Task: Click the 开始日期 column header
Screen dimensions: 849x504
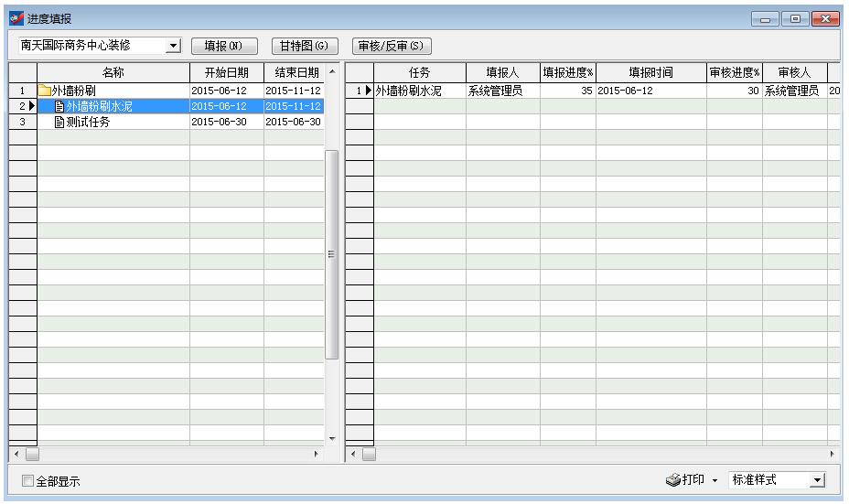Action: click(x=226, y=73)
